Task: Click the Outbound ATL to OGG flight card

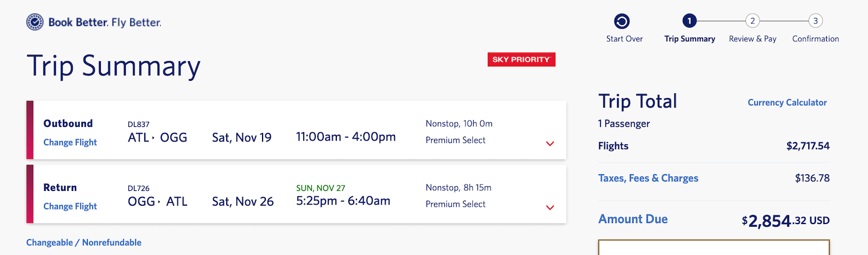Action: [296, 130]
